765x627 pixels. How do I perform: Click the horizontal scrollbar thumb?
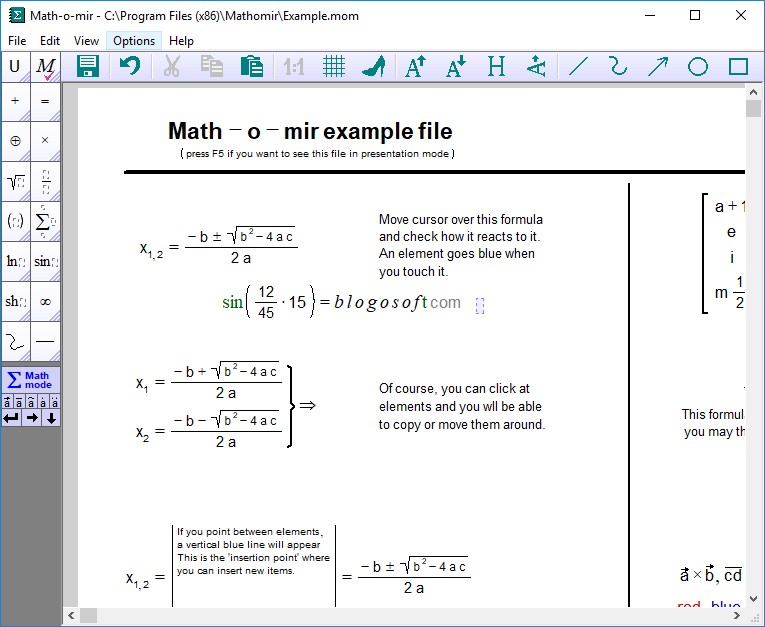pos(88,615)
